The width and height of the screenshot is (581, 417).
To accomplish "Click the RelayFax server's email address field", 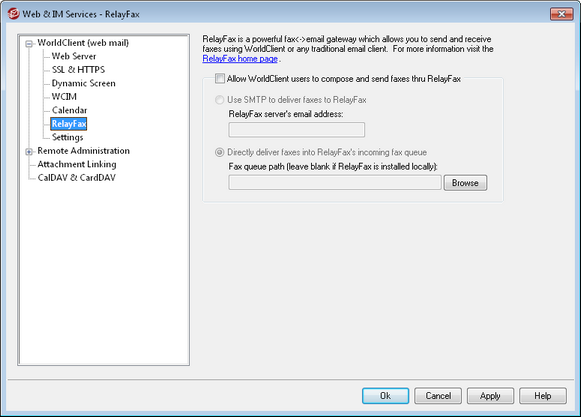I will 297,130.
